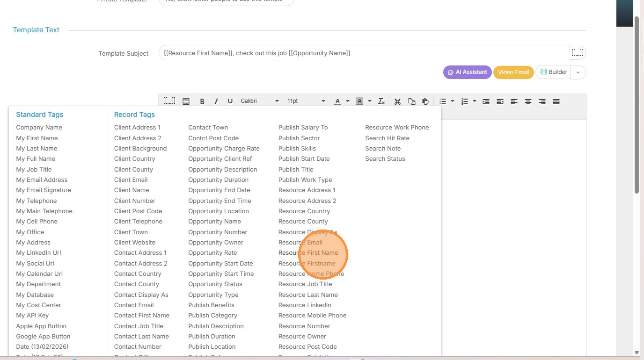
Task: Select the Resource First Name tag
Action: pos(308,253)
